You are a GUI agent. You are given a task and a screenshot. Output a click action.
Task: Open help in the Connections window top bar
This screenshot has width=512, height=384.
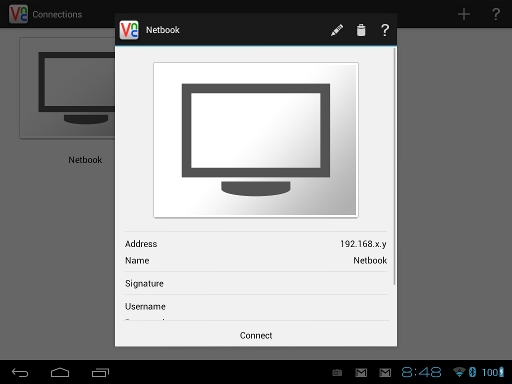(496, 14)
